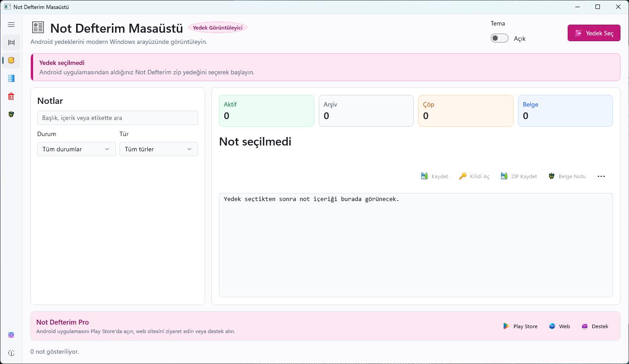Click the newspaper icon beside app title

click(x=38, y=27)
